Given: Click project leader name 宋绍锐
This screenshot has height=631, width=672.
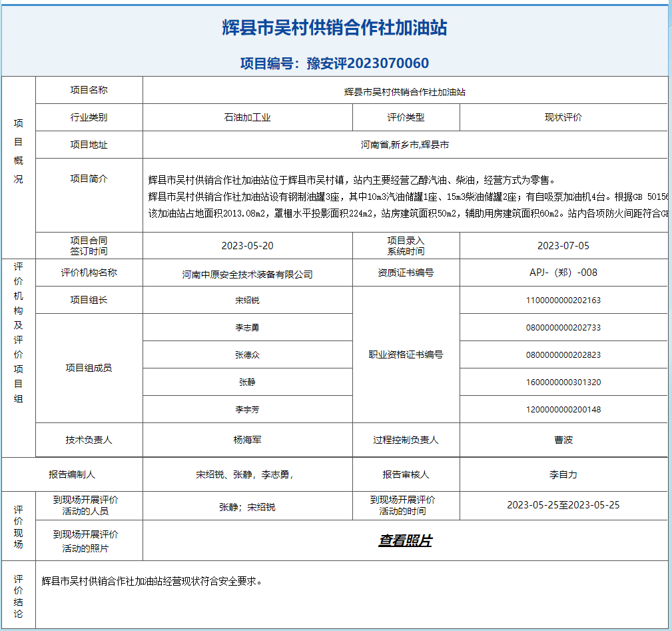Looking at the screenshot, I should [x=247, y=301].
